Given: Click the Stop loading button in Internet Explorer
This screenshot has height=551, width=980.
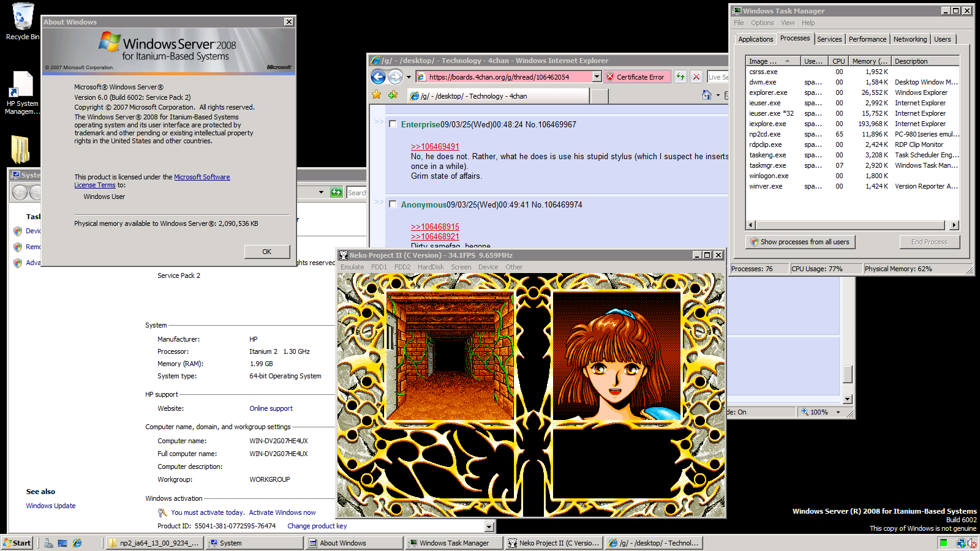Looking at the screenshot, I should [696, 77].
